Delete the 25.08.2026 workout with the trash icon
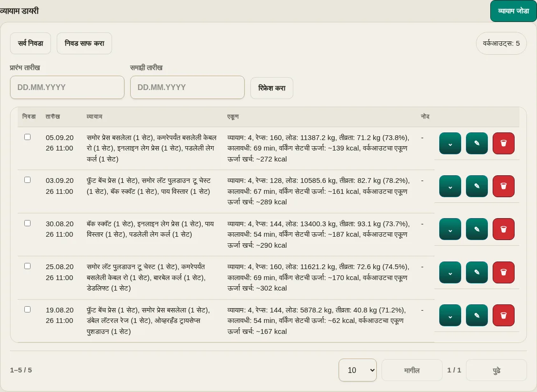 pos(504,272)
